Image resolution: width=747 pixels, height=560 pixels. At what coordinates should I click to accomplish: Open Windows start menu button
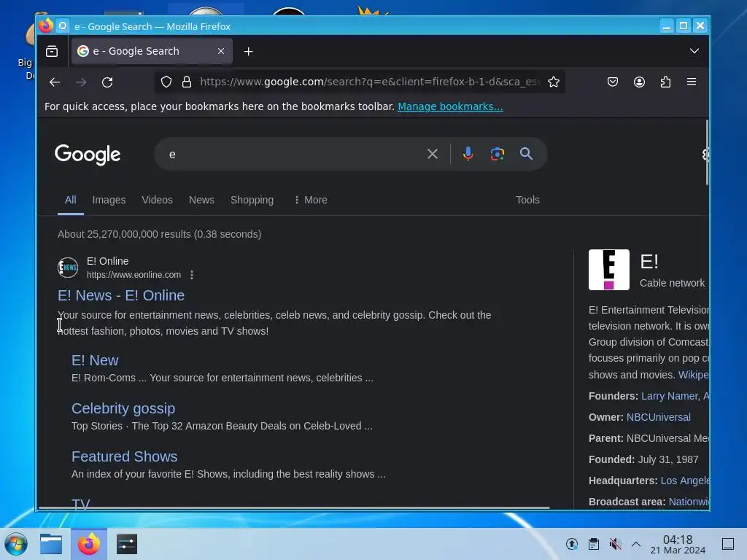click(x=16, y=544)
